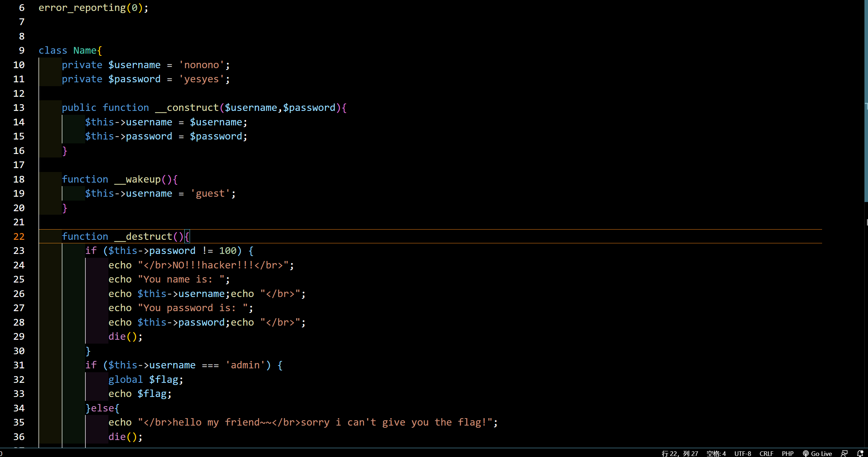The image size is (868, 457).
Task: Select UTF-8 encoding in status bar
Action: [743, 453]
